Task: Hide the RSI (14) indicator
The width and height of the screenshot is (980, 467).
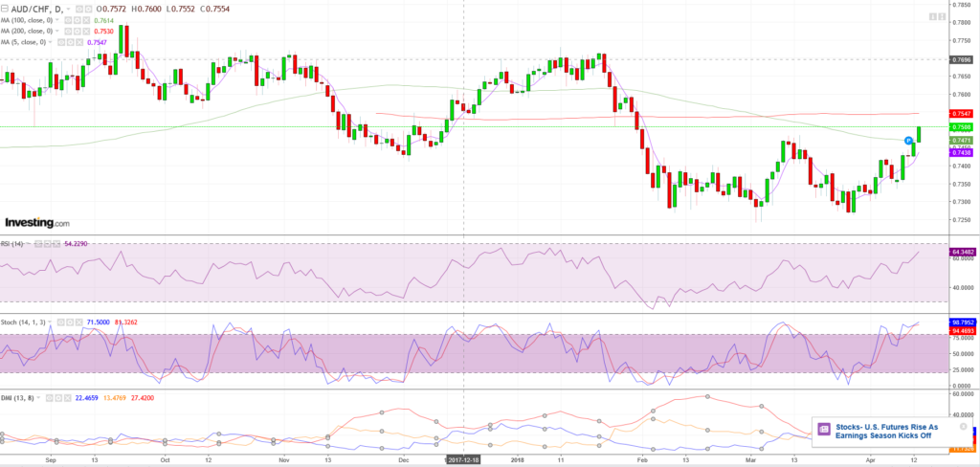Action: [x=38, y=244]
